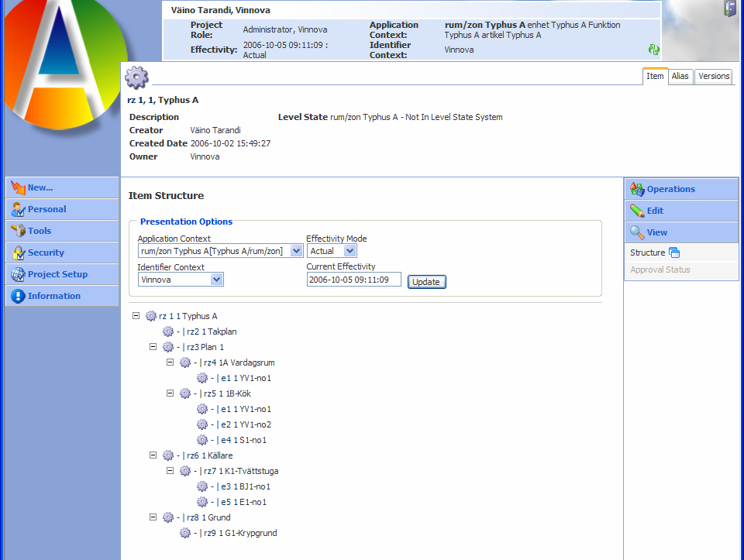Viewport: 744px width, 560px height.
Task: Click the green refresh context icon
Action: coord(654,50)
